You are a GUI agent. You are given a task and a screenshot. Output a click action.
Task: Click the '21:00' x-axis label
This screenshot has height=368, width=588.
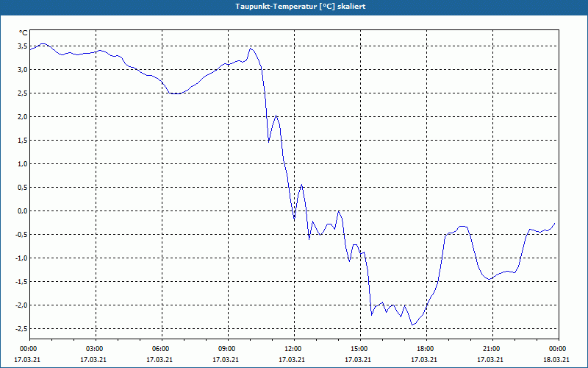tap(490, 349)
